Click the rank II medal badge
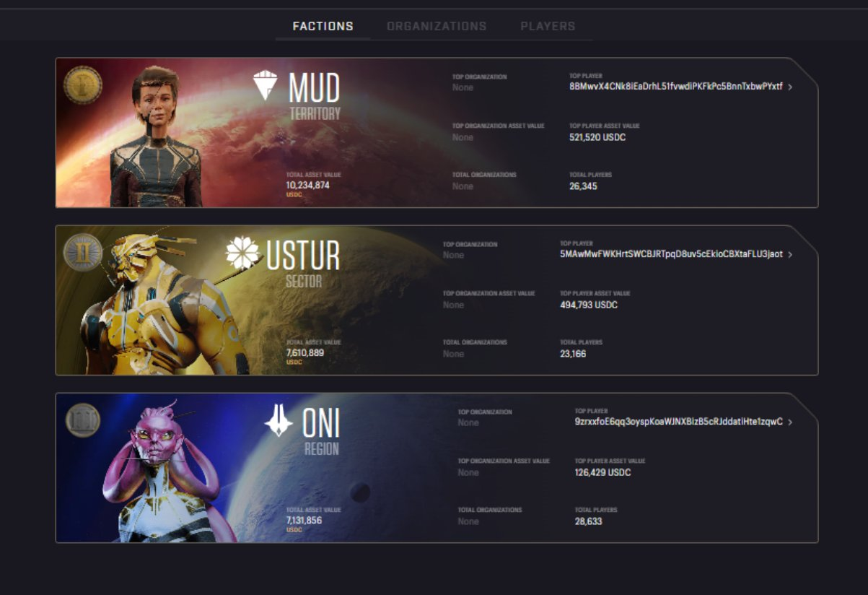The image size is (868, 595). (82, 253)
